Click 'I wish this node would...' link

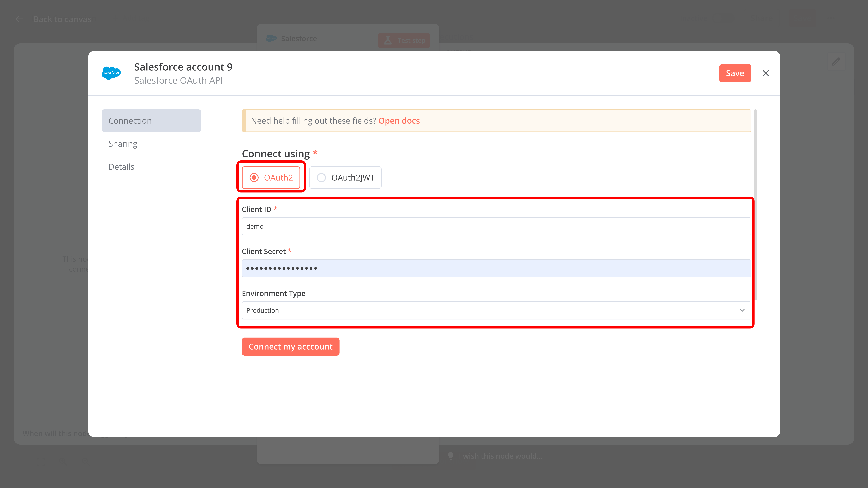pyautogui.click(x=501, y=456)
